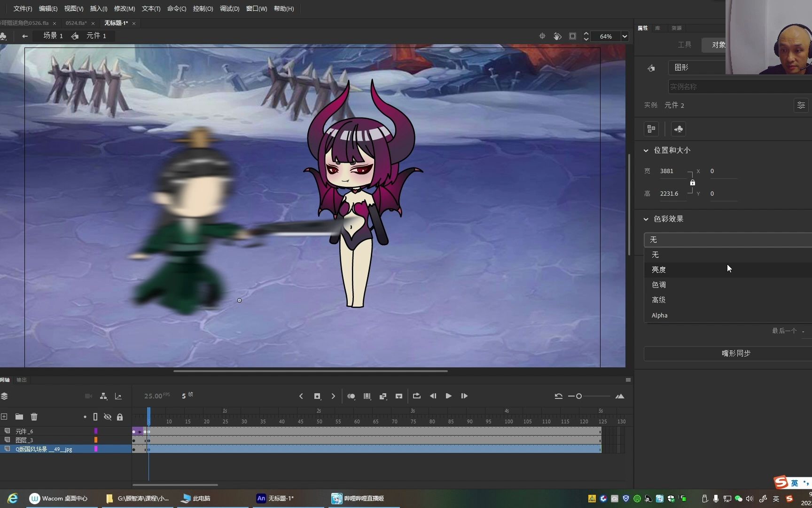Screen dimensions: 812x508
Task: Play the timeline animation
Action: pyautogui.click(x=449, y=396)
